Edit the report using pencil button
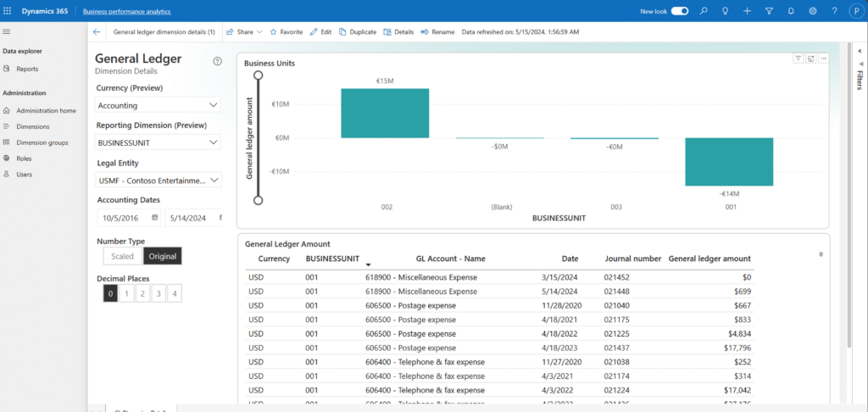 [x=320, y=32]
